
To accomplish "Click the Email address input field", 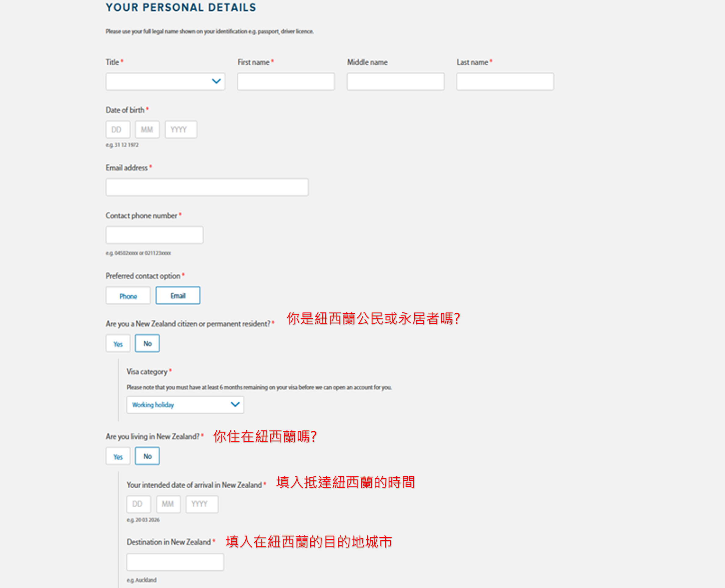I will point(207,187).
